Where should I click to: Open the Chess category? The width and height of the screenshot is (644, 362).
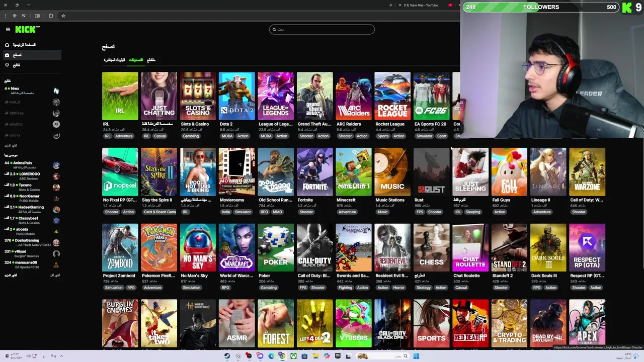[432, 248]
